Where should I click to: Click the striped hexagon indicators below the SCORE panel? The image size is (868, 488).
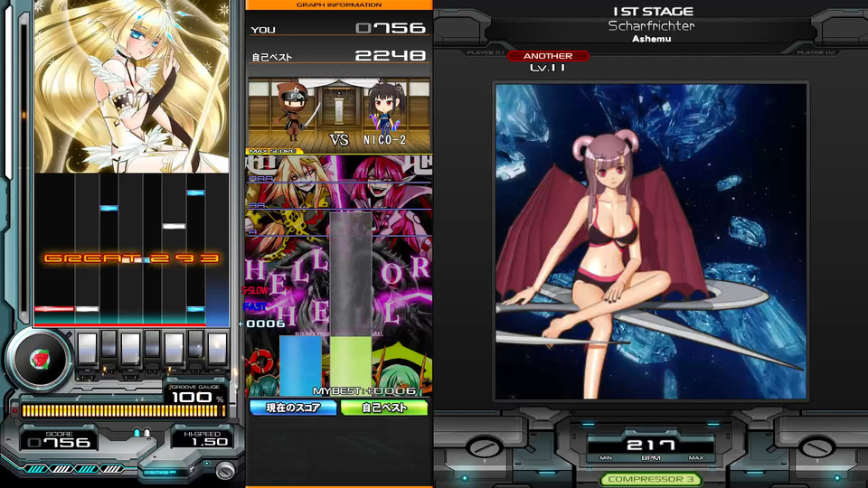pyautogui.click(x=74, y=469)
